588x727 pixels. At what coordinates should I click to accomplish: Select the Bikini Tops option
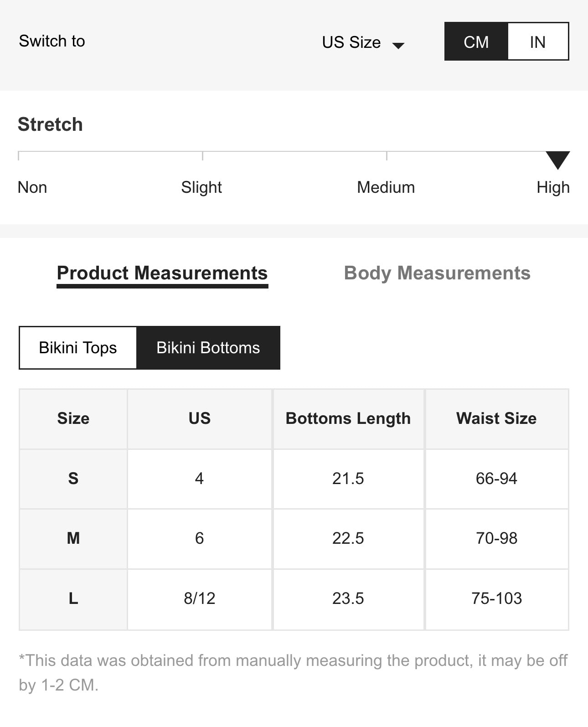[x=78, y=348]
